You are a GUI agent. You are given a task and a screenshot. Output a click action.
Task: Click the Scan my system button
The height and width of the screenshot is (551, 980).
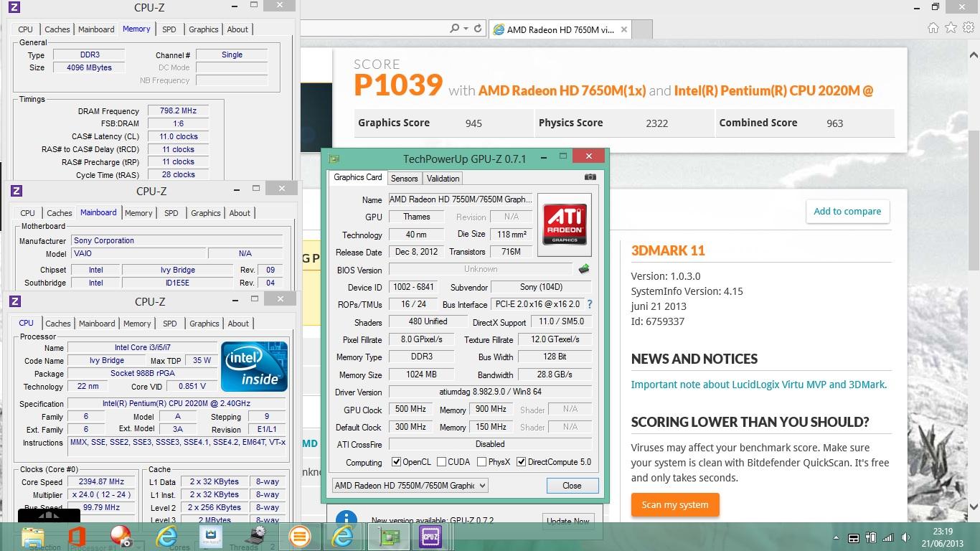[x=675, y=505]
